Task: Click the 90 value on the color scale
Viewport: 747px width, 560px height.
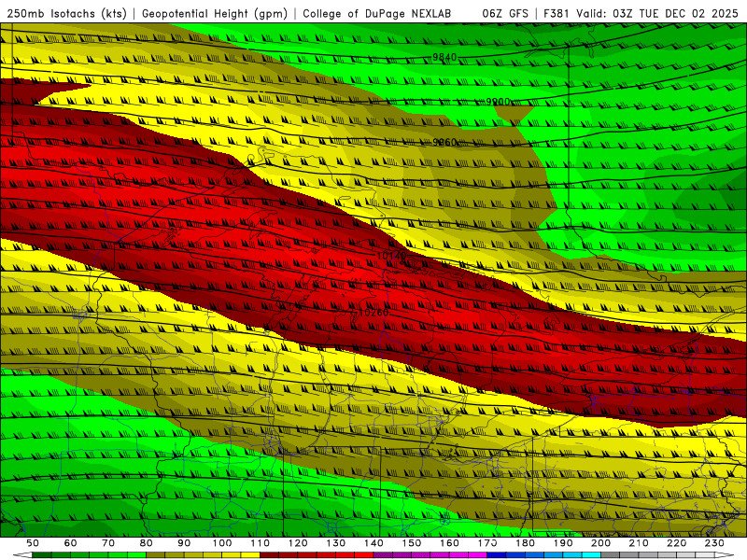Action: coord(184,543)
